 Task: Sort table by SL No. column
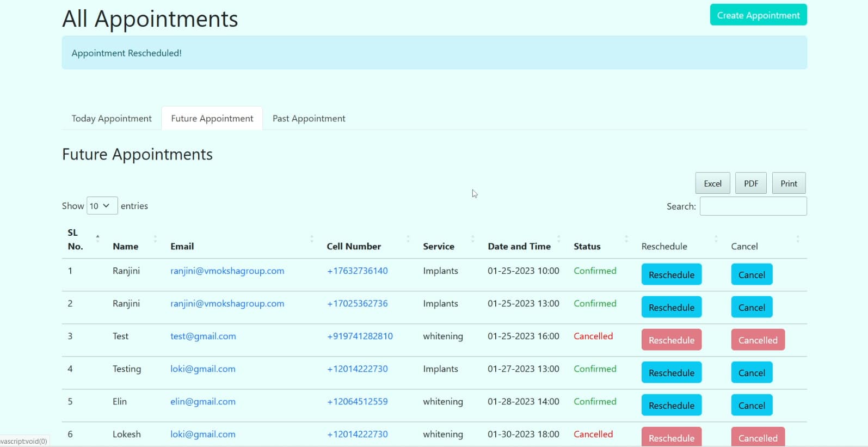75,240
